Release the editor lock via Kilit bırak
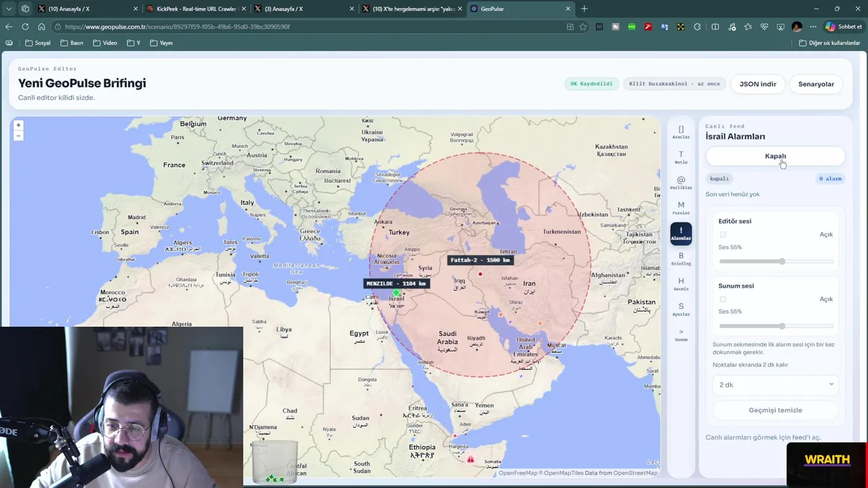This screenshot has height=488, width=868. point(674,84)
